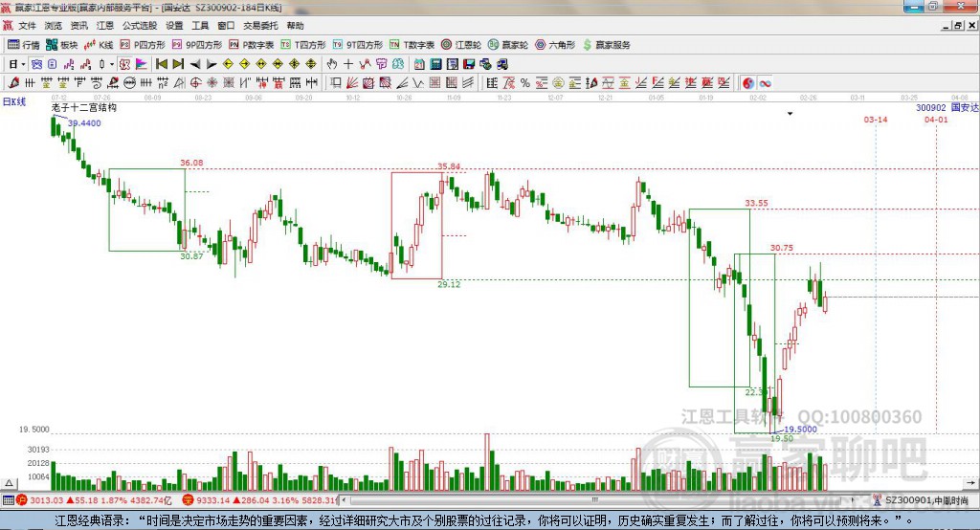980x530 pixels.
Task: Select the colored flag icon
Action: (x=142, y=64)
